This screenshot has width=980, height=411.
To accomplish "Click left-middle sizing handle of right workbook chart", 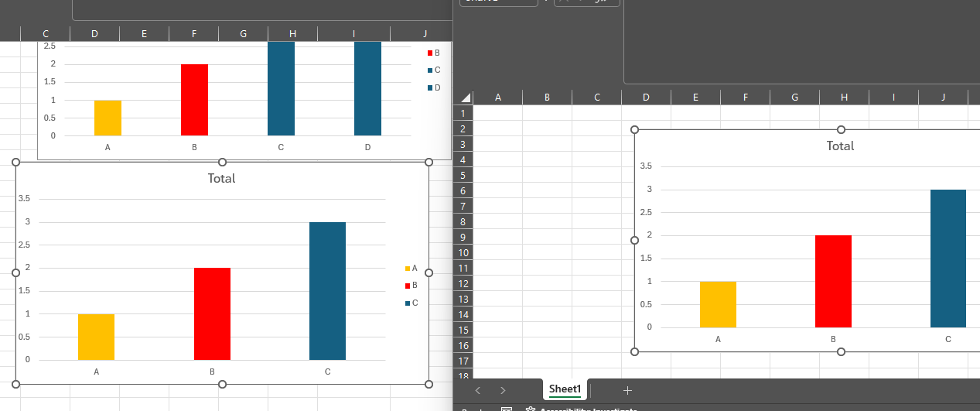I will (635, 240).
